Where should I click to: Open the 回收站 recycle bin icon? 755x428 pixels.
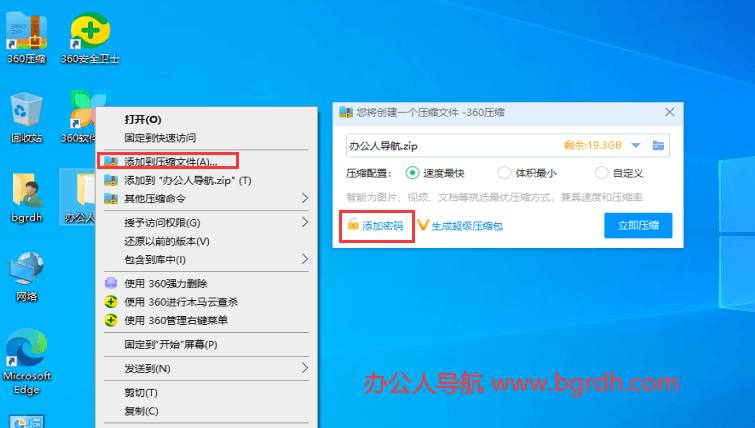coord(26,117)
